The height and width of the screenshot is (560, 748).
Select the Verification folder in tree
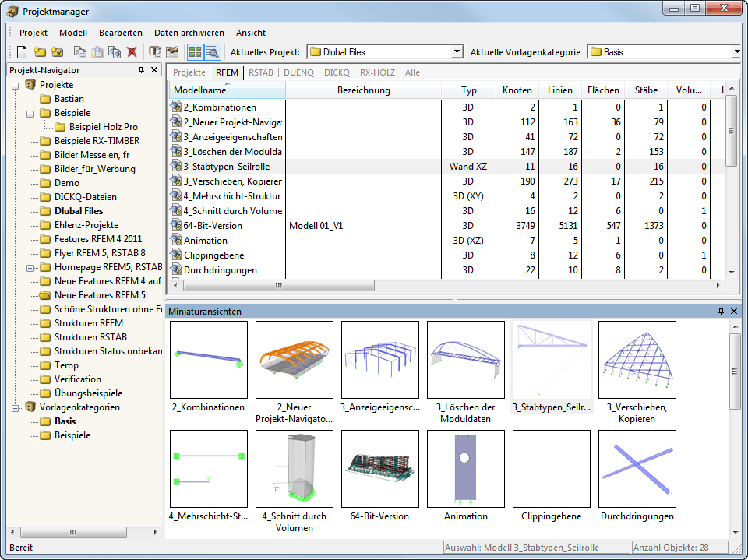[77, 379]
